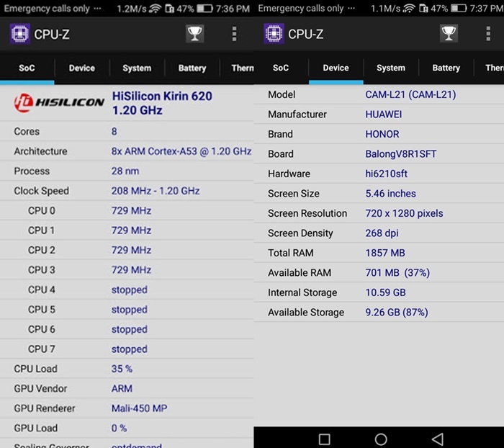Tap the Android home circle button
The image size is (504, 448).
[x=381, y=439]
